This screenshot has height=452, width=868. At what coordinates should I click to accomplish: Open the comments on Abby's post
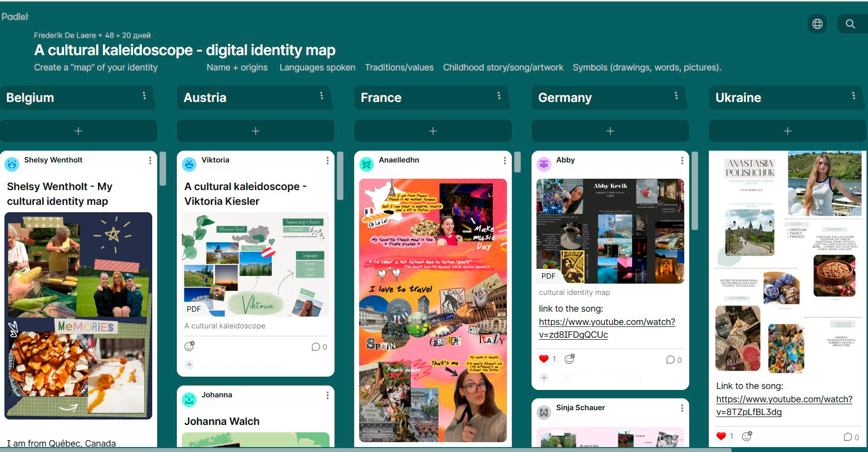click(673, 360)
